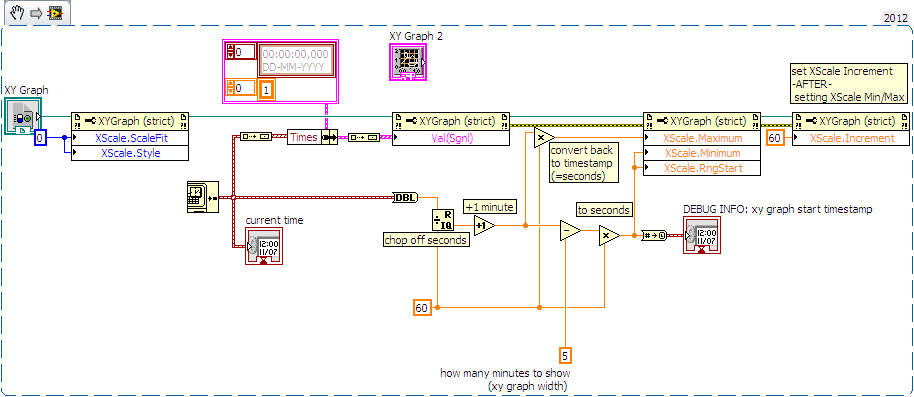Click the orange 5 minutes constant

coord(564,354)
